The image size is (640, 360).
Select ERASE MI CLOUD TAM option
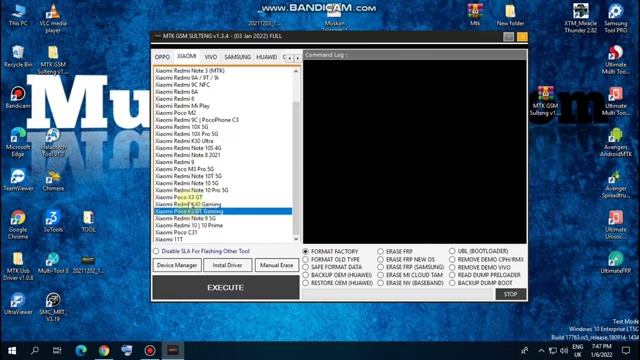pos(410,275)
